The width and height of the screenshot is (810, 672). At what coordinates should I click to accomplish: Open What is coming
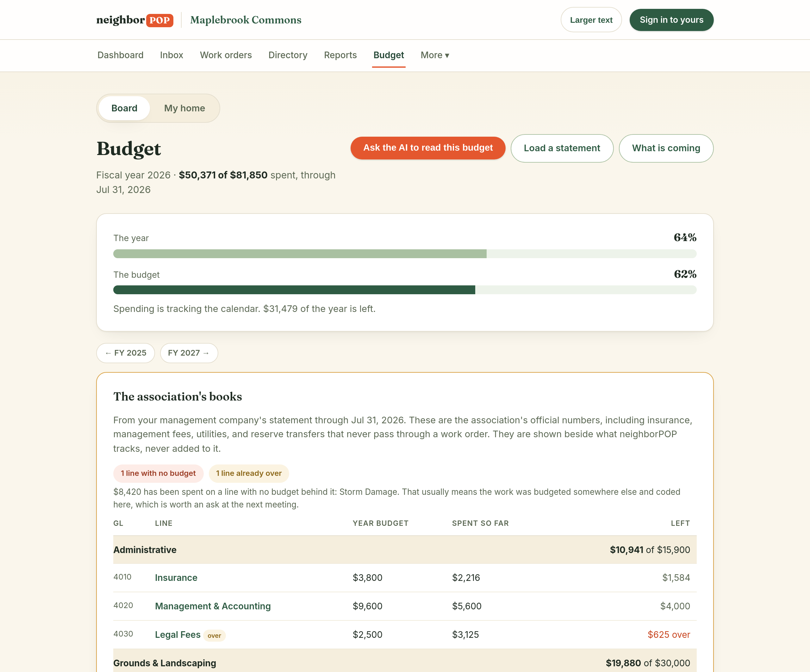coord(666,148)
